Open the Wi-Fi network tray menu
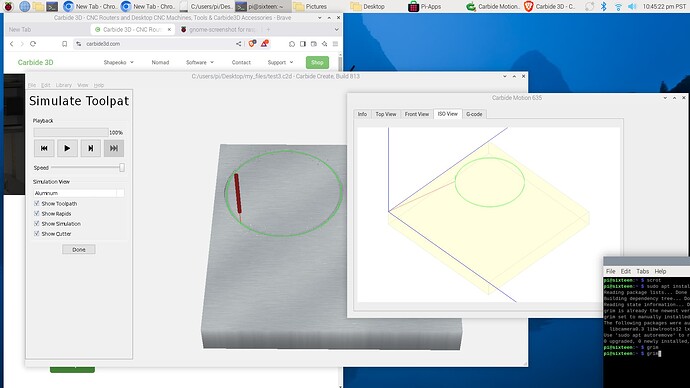The image size is (690, 388). [618, 7]
